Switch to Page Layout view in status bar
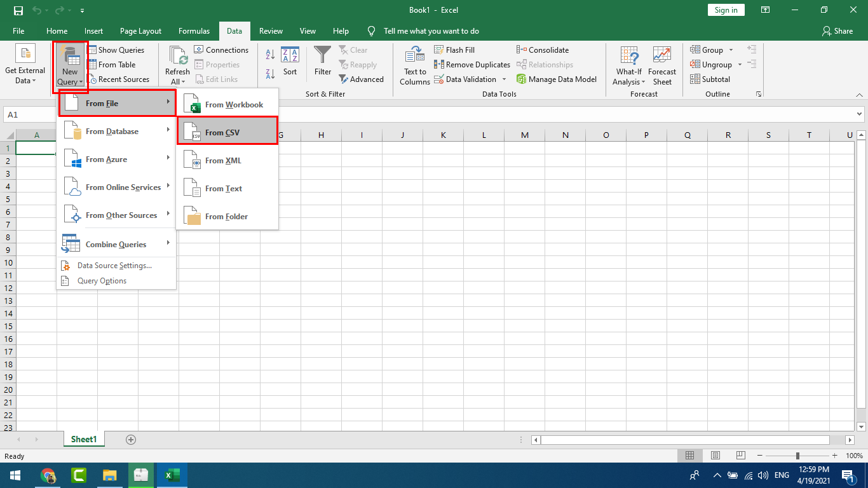This screenshot has height=488, width=868. (715, 456)
